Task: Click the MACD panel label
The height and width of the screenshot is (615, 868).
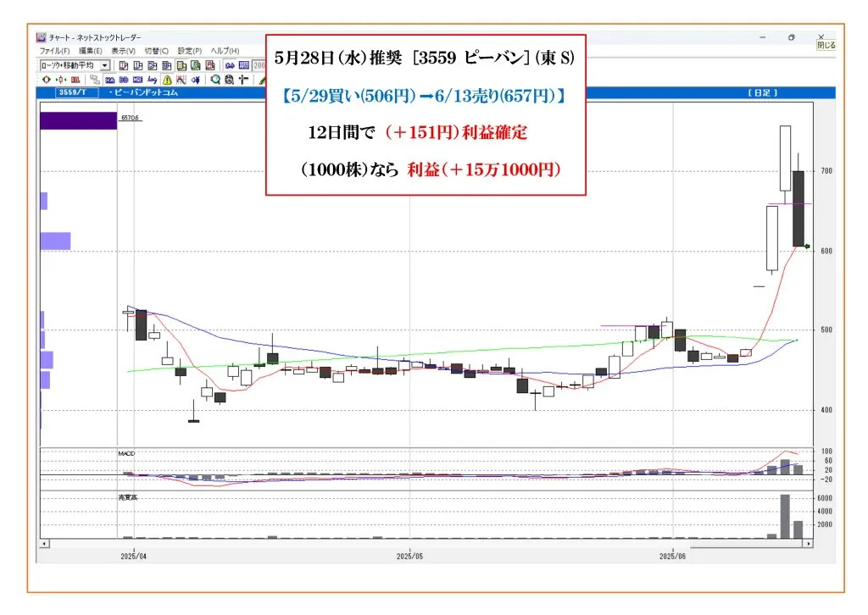Action: click(x=127, y=453)
